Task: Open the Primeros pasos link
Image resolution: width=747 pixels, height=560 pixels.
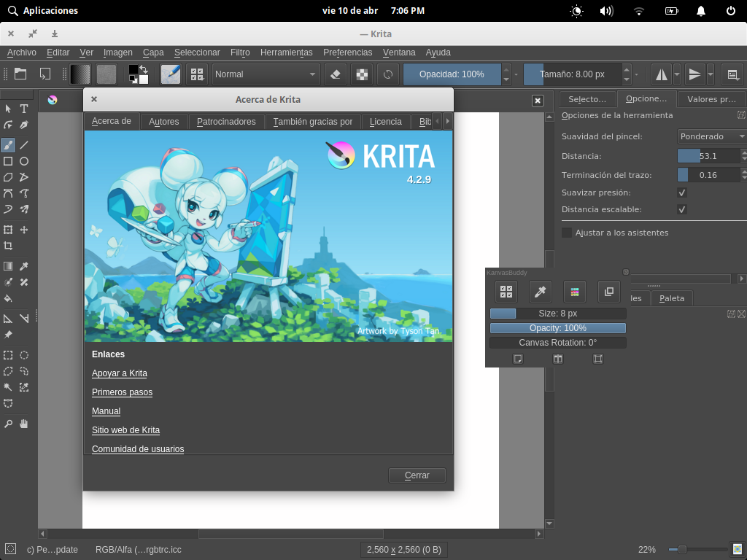Action: click(x=123, y=392)
